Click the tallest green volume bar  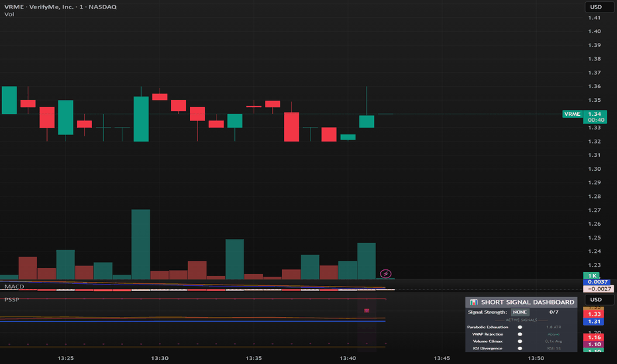click(140, 244)
